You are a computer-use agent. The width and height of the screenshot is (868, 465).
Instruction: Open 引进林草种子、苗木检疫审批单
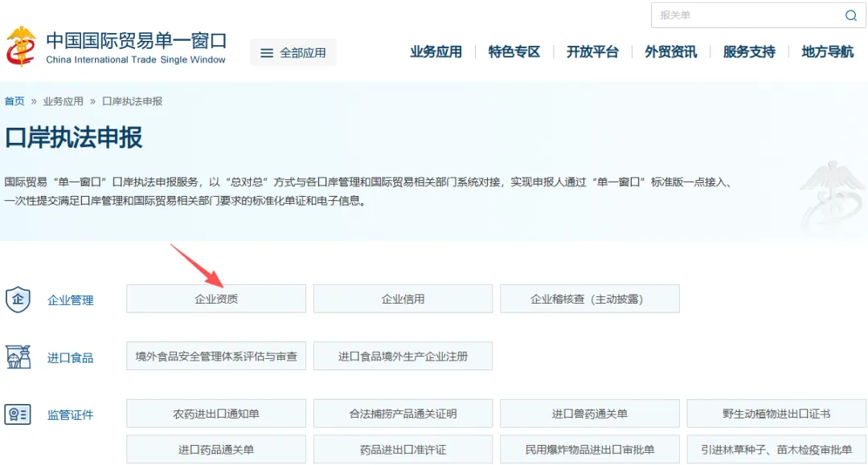pyautogui.click(x=776, y=450)
